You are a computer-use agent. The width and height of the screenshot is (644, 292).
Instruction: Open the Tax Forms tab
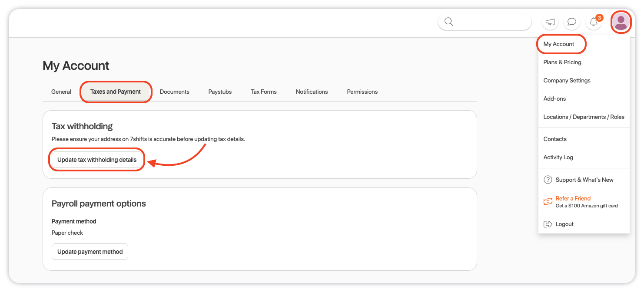(x=264, y=92)
